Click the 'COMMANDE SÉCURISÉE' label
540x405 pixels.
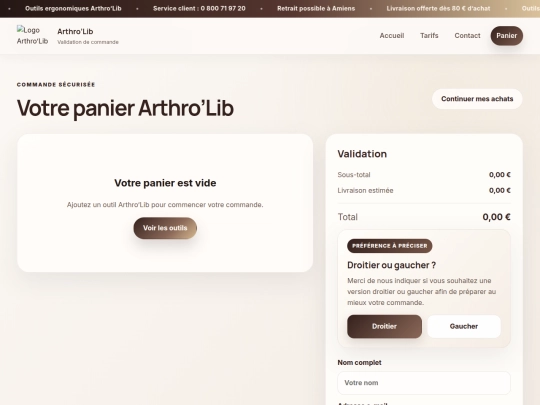56,84
